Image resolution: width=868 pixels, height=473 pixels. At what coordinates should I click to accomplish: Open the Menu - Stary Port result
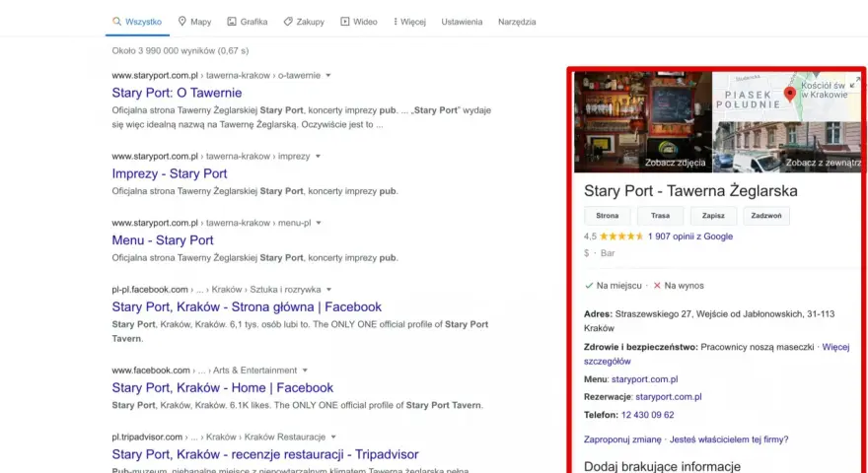[163, 240]
